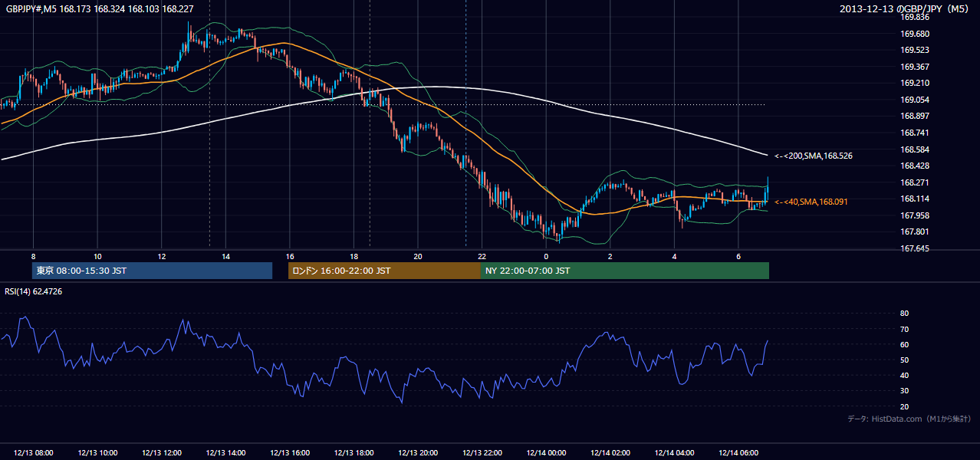The width and height of the screenshot is (980, 460).
Task: Select the Tokyo 08:00-15:30 JST session bar
Action: click(152, 271)
